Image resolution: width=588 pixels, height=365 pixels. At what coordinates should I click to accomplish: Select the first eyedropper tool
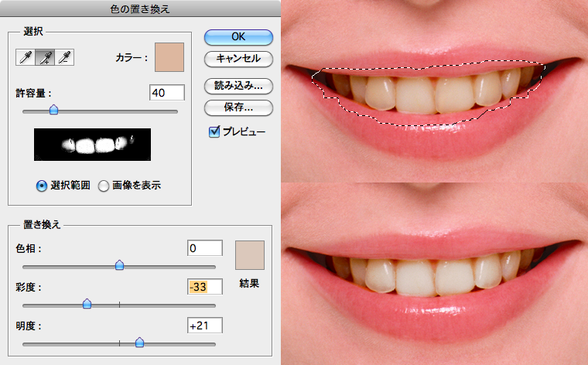26,57
